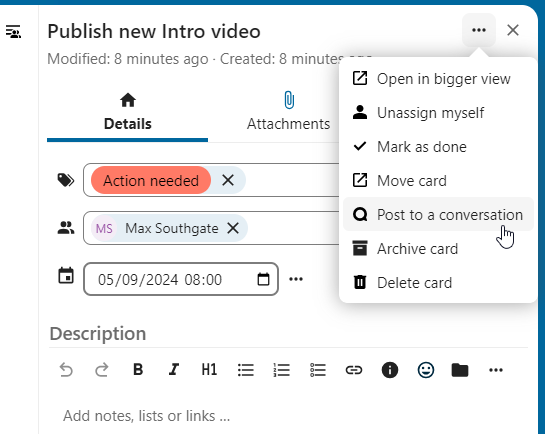
Task: Insert a bulleted list
Action: [x=246, y=370]
